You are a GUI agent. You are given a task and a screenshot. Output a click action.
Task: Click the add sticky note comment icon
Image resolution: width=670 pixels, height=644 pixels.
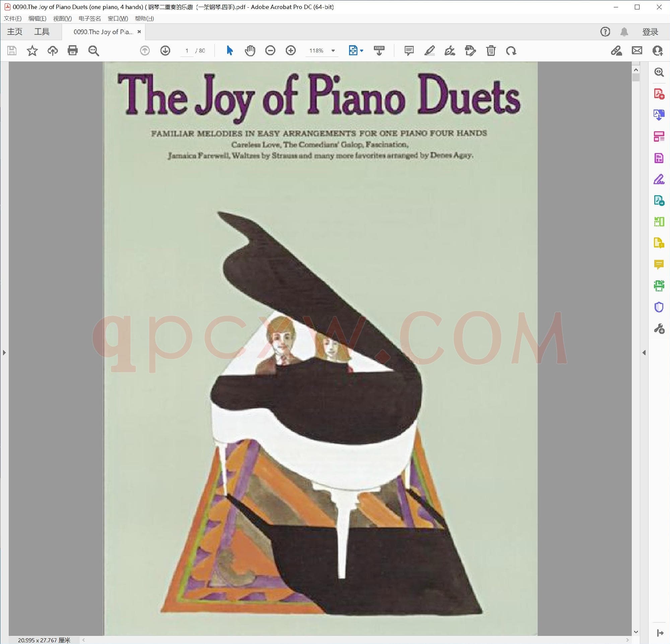click(x=409, y=51)
